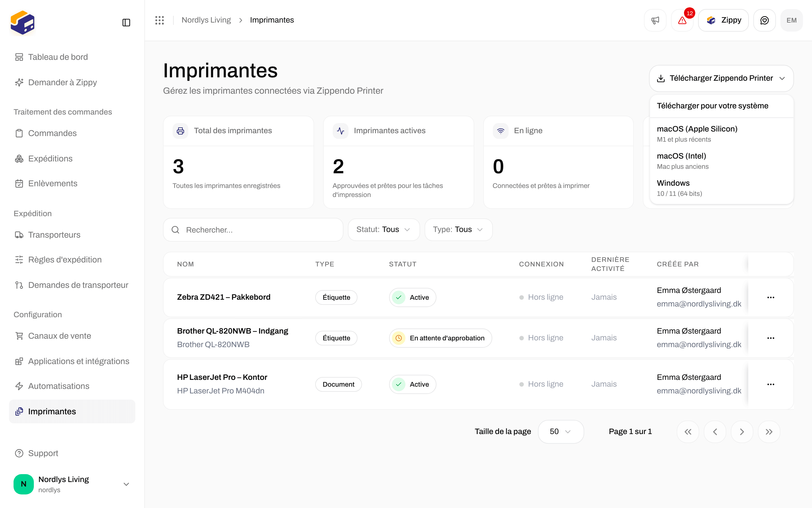Expand the Nordlys Living account switcher
This screenshot has height=508, width=812.
coord(72,484)
